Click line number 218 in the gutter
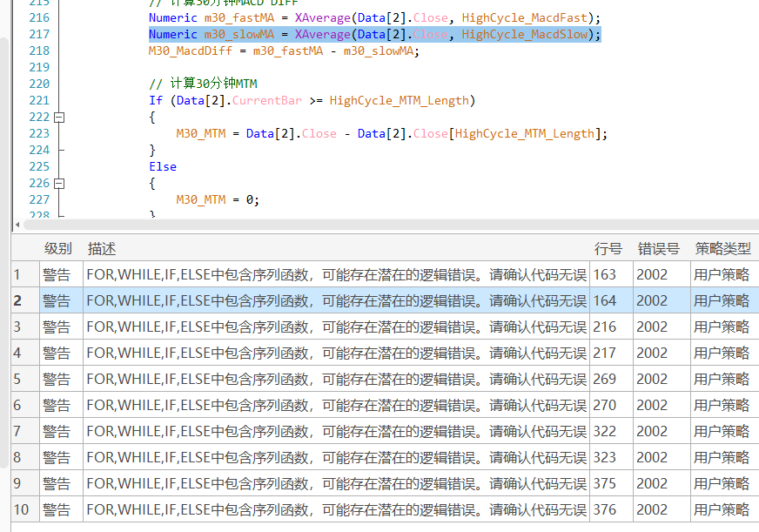The width and height of the screenshot is (759, 532). pos(39,51)
